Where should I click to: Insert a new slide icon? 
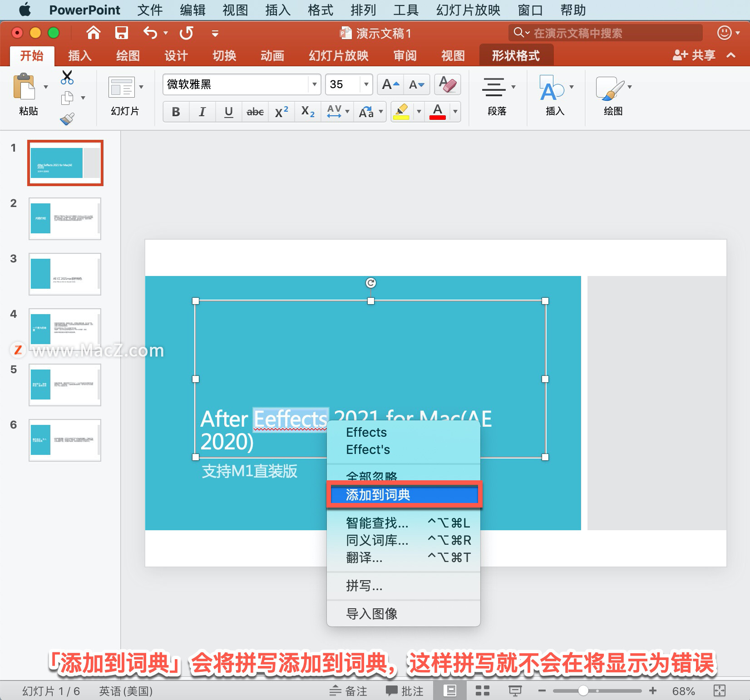(122, 87)
